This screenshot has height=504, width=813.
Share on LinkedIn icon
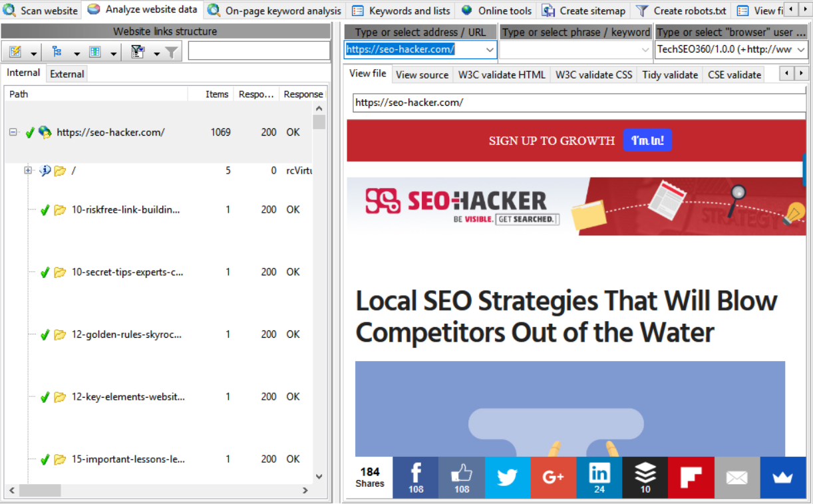click(599, 477)
